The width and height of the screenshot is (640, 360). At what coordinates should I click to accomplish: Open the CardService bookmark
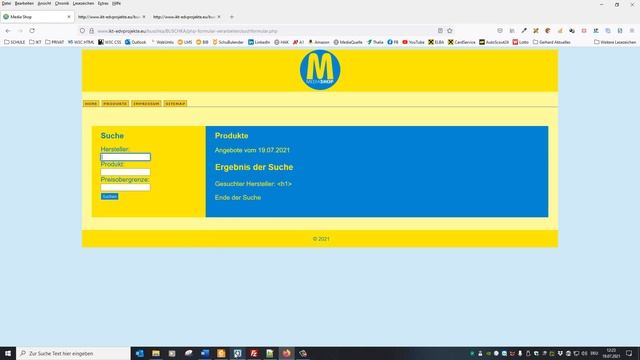(461, 42)
